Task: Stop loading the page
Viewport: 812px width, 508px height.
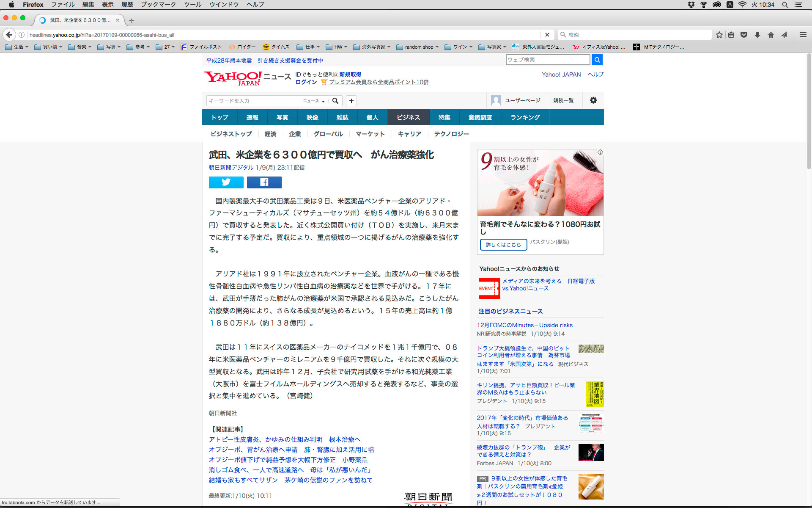Action: pyautogui.click(x=547, y=35)
